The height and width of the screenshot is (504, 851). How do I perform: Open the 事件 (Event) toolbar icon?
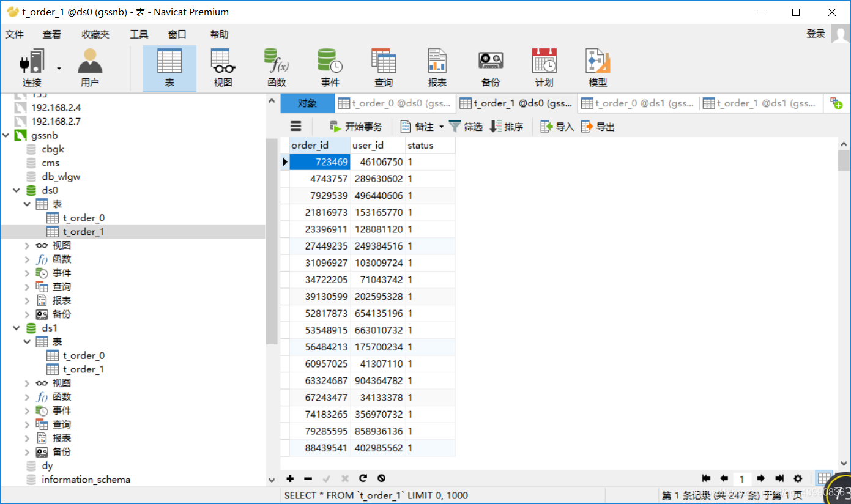(x=330, y=67)
